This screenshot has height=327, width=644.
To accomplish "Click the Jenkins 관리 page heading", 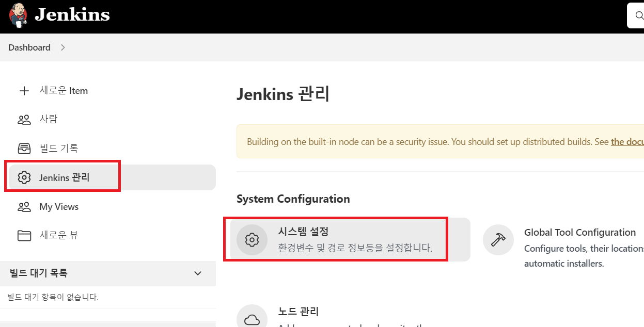I will [x=283, y=95].
